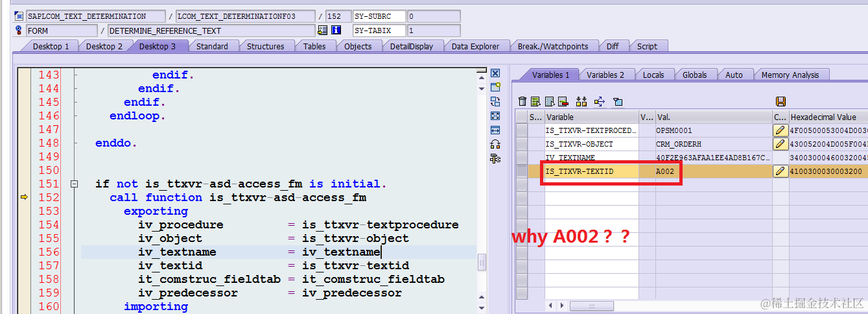
Task: Select row of IS_TTXVR-TEXTPROCEDURE via row selector
Action: point(521,130)
